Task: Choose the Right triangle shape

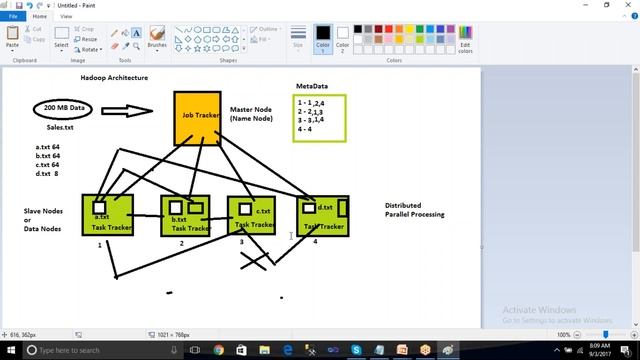Action: [179, 40]
